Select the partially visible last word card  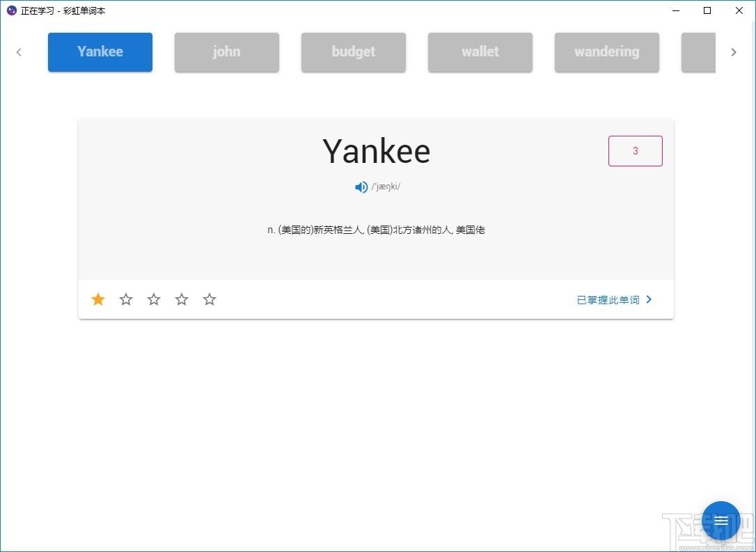(698, 52)
